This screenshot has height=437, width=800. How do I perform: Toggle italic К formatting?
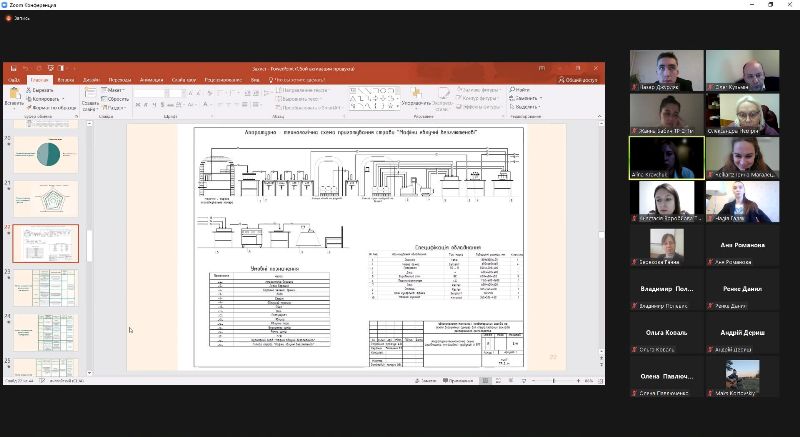146,105
